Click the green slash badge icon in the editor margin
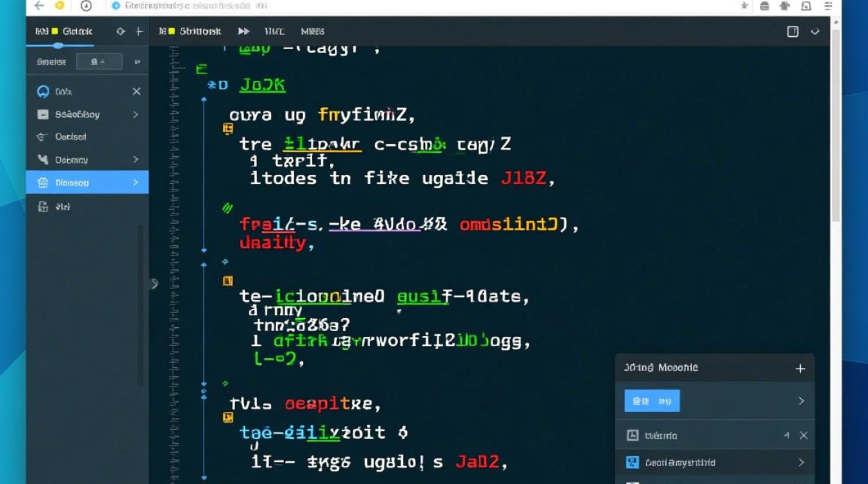 [226, 208]
